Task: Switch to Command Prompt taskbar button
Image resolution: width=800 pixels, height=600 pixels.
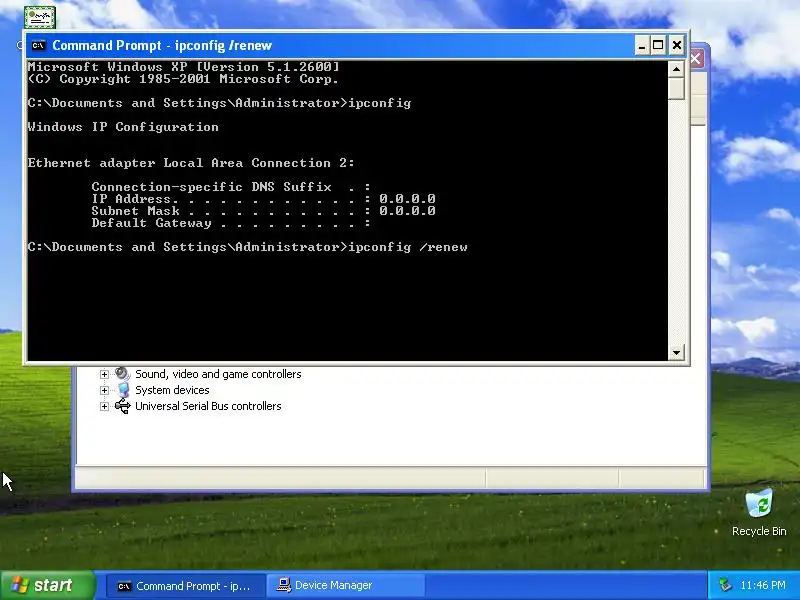Action: pyautogui.click(x=185, y=586)
